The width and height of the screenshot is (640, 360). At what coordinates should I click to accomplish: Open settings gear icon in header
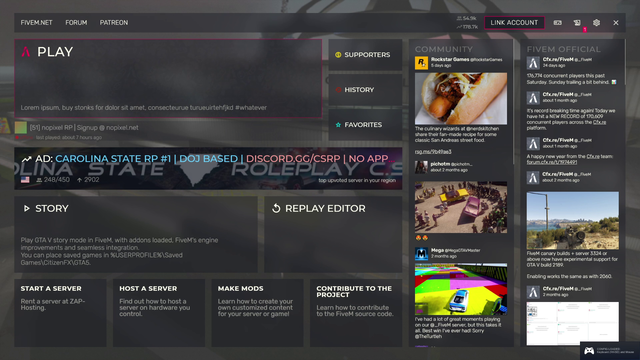[596, 23]
